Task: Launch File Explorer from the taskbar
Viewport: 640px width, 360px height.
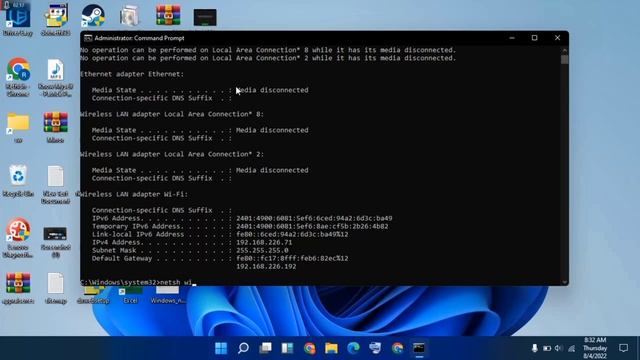Action: [331, 348]
